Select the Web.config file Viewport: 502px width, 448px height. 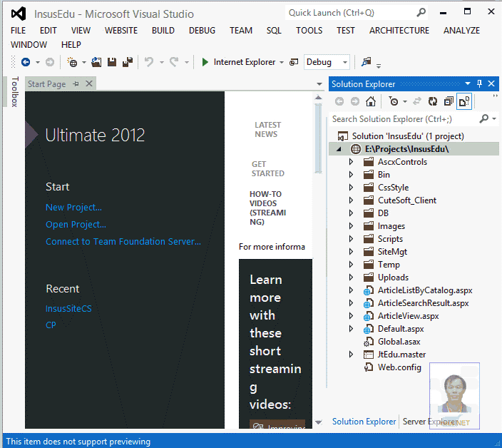pos(399,367)
